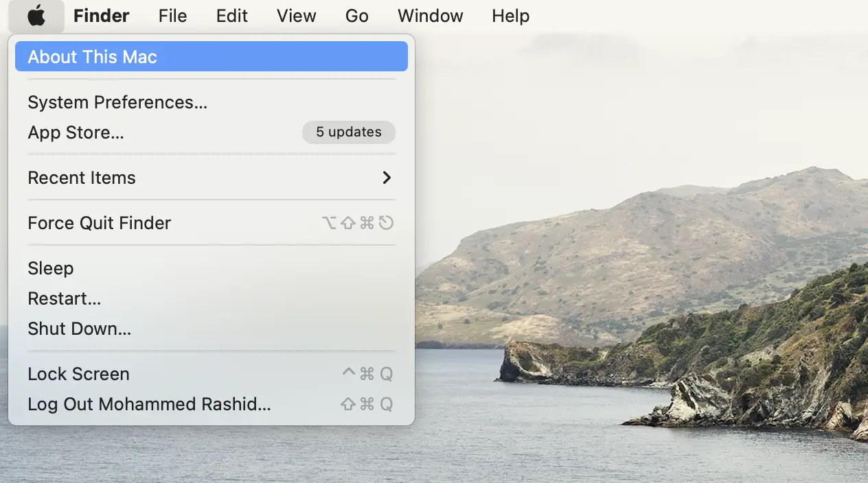Image resolution: width=868 pixels, height=483 pixels.
Task: Select the Shut Down… option
Action: coord(79,329)
